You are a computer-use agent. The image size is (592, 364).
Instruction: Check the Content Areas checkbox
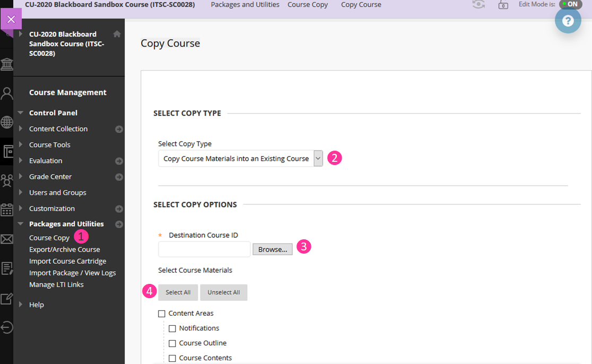pyautogui.click(x=162, y=314)
